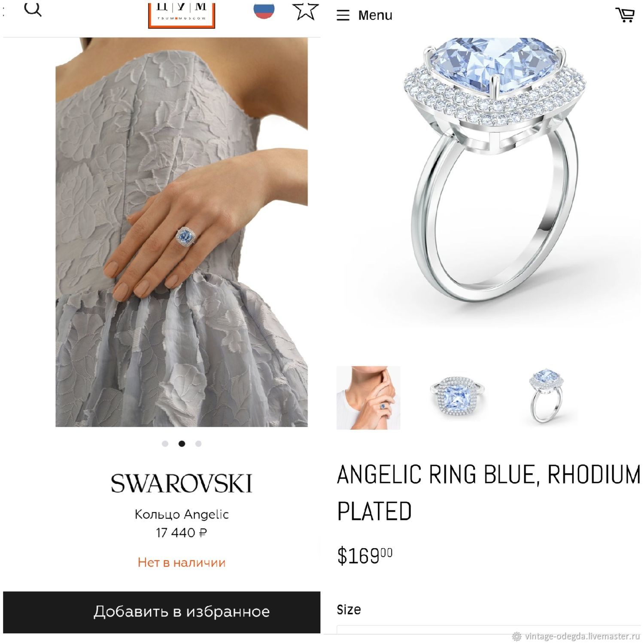Image resolution: width=644 pixels, height=644 pixels.
Task: Select the front-view ring thumbnail
Action: [x=458, y=398]
